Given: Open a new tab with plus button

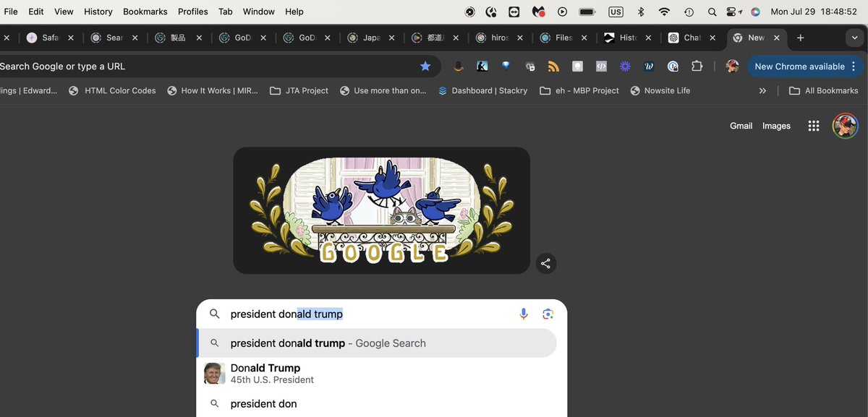Looking at the screenshot, I should (x=800, y=38).
